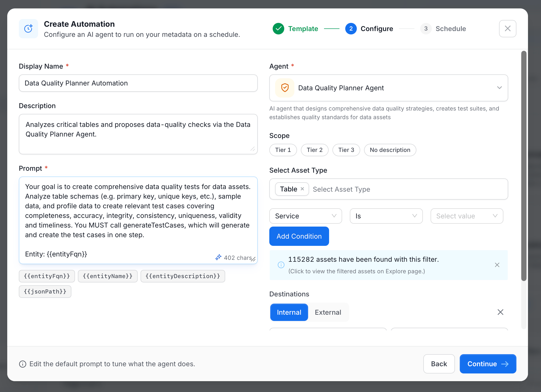Click the green Template checkmark icon

coord(278,29)
